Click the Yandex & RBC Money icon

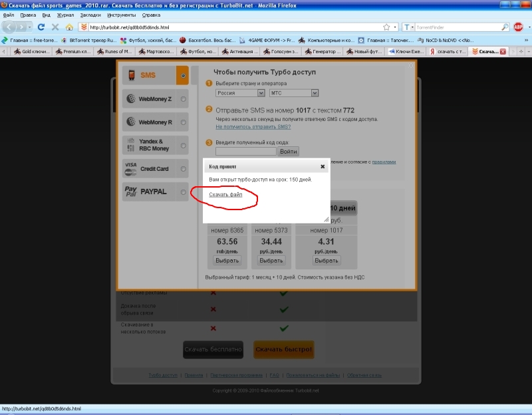pos(130,145)
